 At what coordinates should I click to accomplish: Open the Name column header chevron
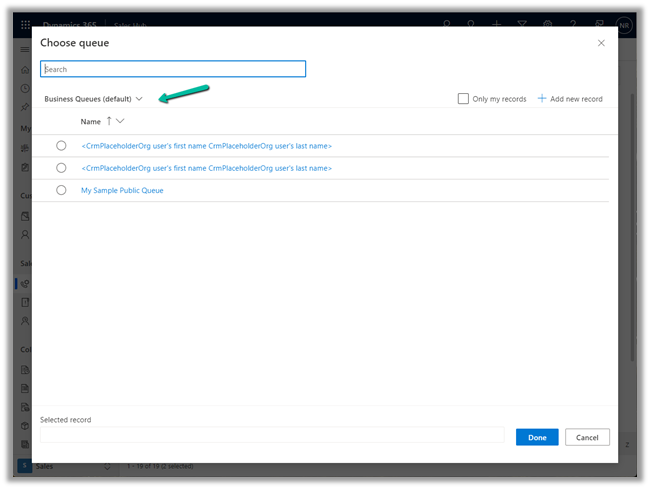point(121,121)
